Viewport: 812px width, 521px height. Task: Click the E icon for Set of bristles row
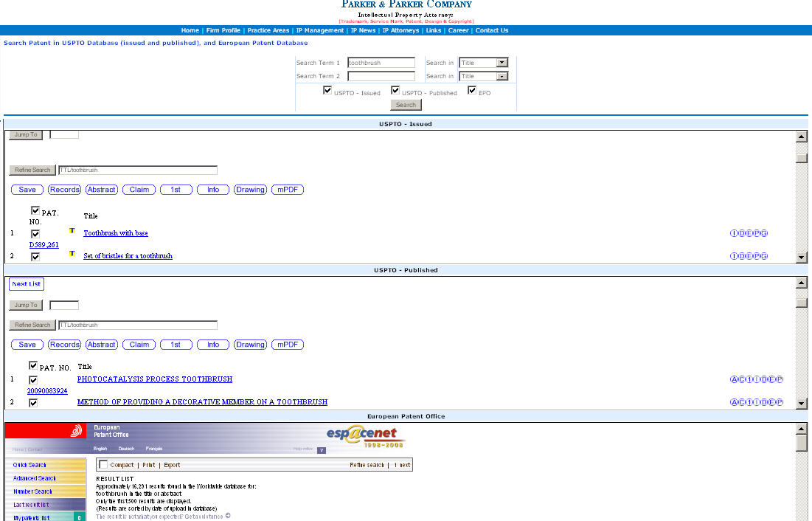[x=749, y=256]
